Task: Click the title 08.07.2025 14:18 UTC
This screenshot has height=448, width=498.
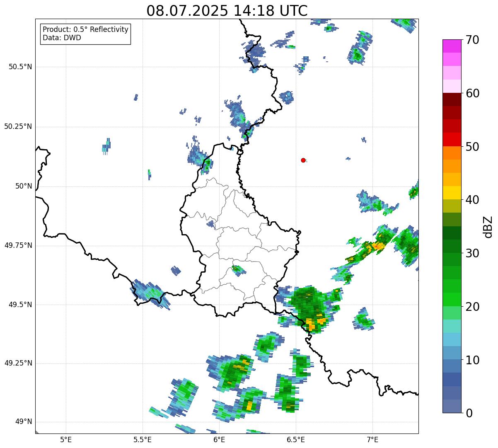Action: (x=227, y=11)
